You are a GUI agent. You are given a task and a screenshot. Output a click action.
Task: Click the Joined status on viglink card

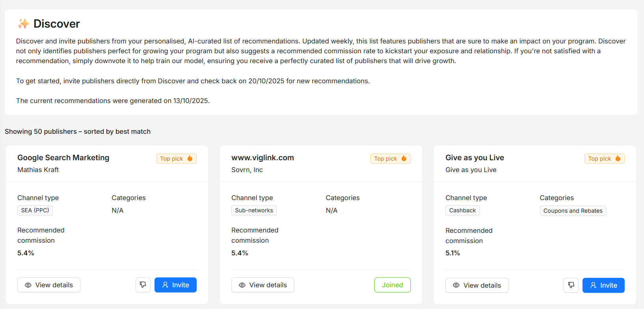(x=392, y=285)
